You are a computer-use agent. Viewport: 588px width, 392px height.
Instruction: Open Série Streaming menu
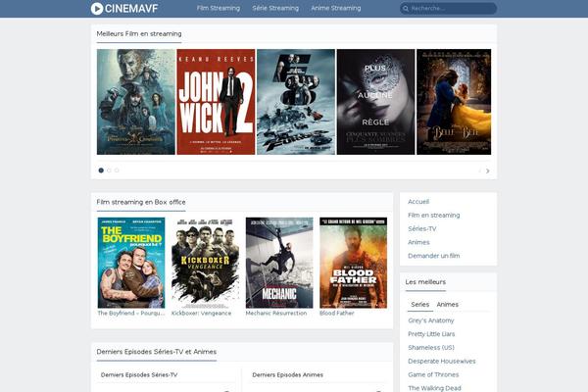pos(275,8)
